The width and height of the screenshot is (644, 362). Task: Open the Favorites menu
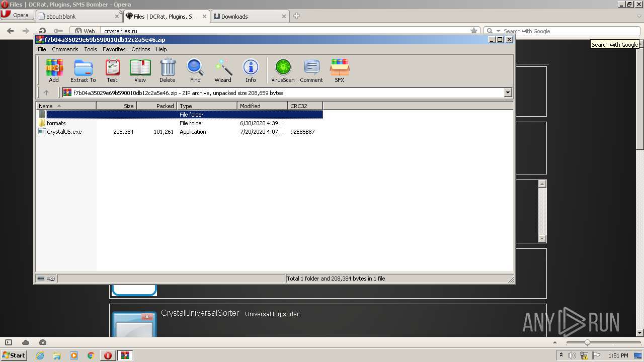[114, 49]
